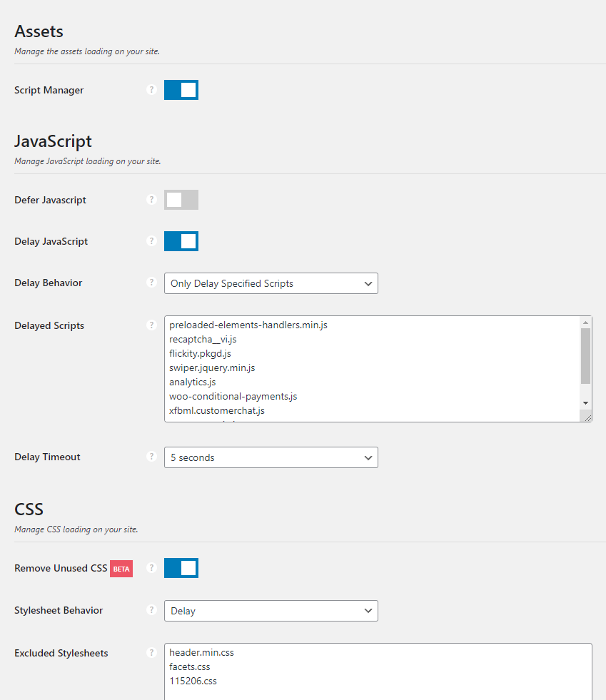Click the Delay JavaScript label
The width and height of the screenshot is (606, 700).
click(x=51, y=241)
